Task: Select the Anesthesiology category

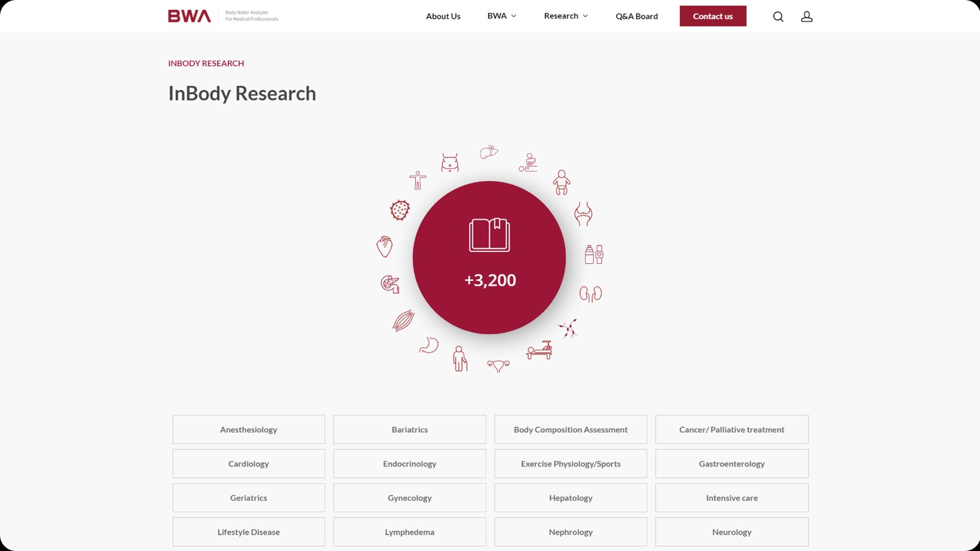Action: [249, 430]
